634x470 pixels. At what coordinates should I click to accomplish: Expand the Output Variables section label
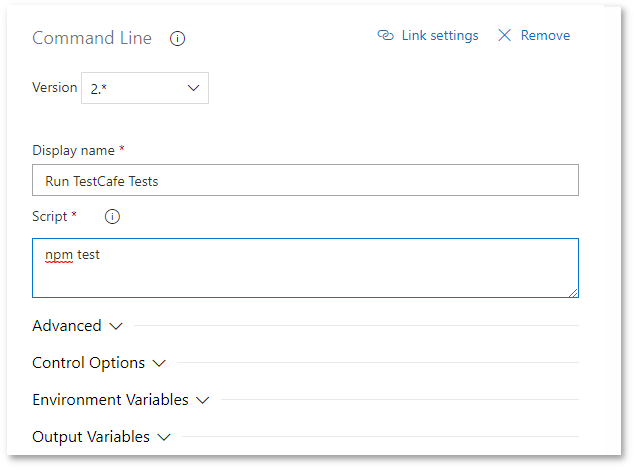click(x=91, y=437)
